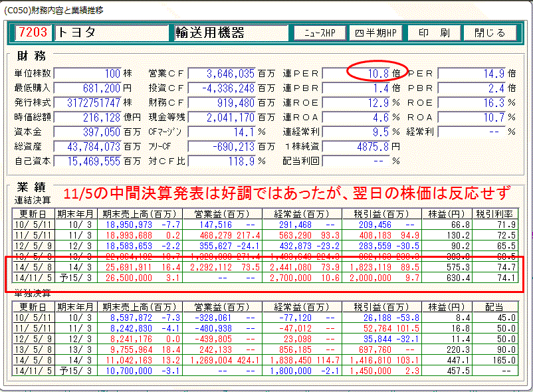Click standalone net profit 697,760

tap(375, 349)
